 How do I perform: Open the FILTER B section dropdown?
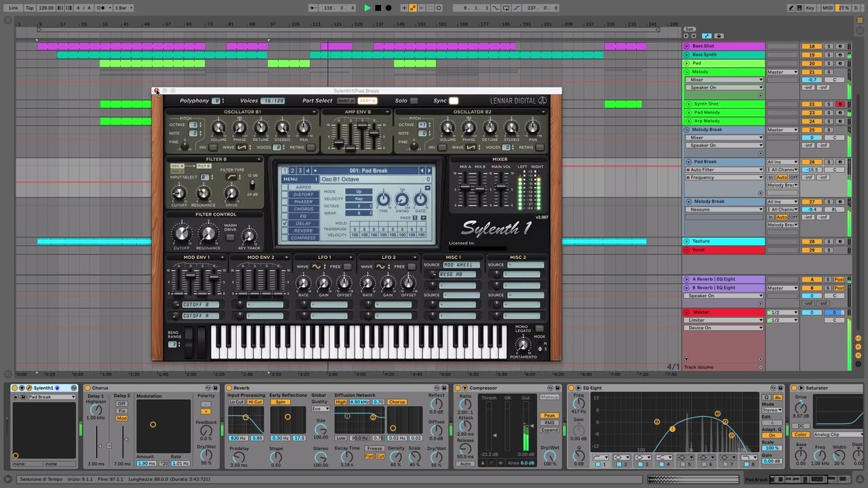[259, 160]
